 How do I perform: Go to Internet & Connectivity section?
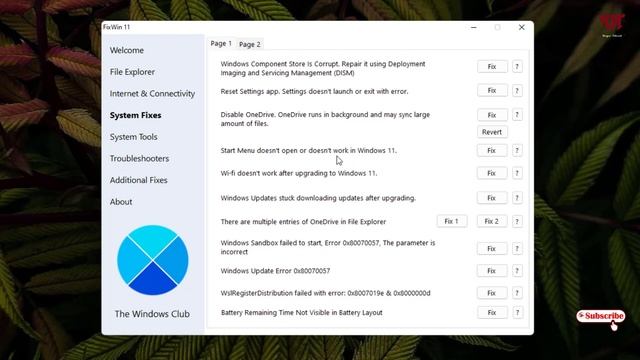pos(152,93)
